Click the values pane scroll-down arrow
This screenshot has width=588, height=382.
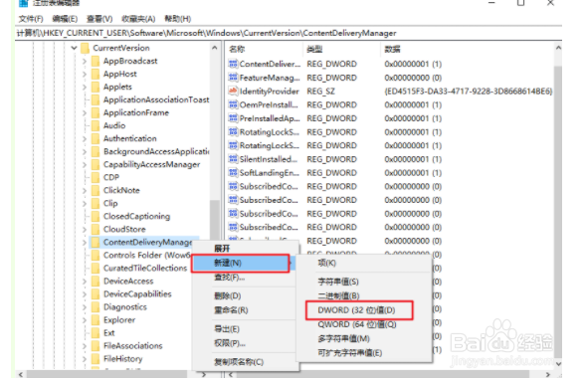point(558,364)
